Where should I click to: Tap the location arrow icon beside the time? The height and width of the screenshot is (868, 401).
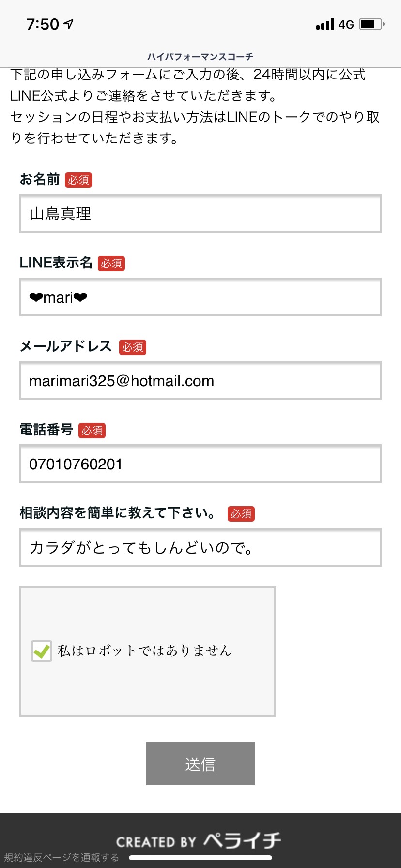[69, 24]
